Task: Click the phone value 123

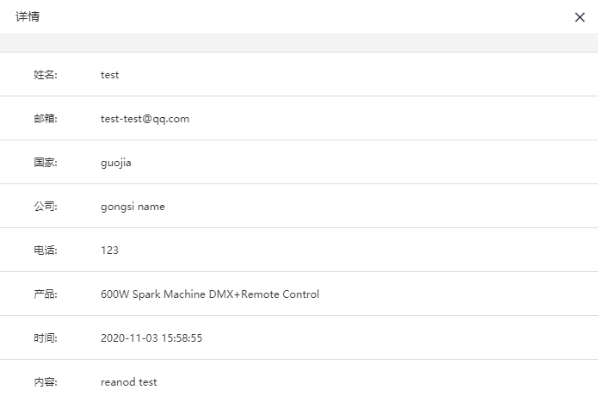Action: [109, 250]
